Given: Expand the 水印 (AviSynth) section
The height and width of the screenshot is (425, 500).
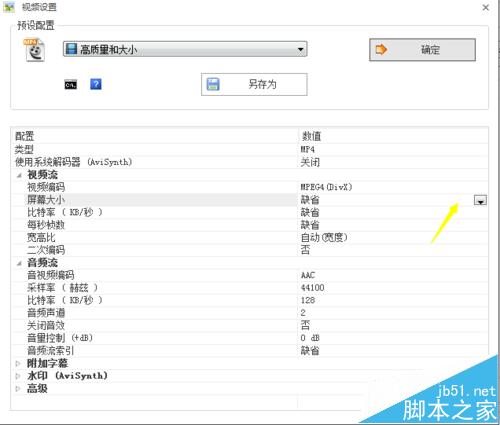Looking at the screenshot, I should [x=18, y=376].
